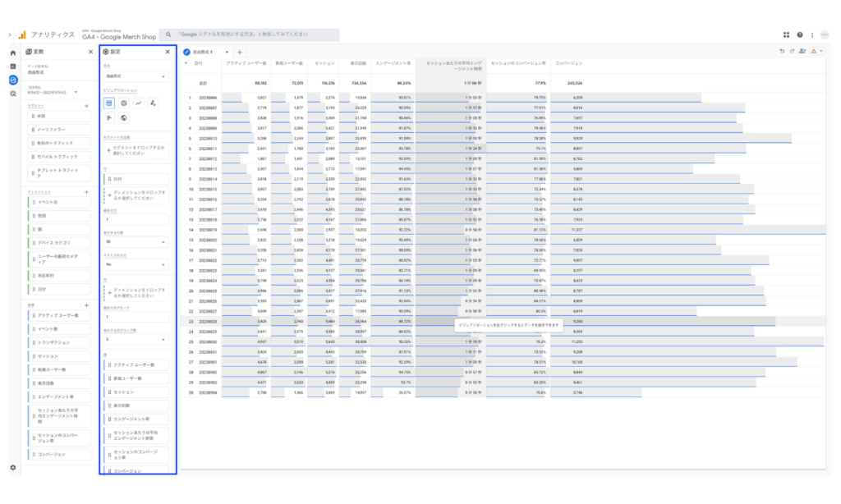Click the account avatar in top right

825,34
